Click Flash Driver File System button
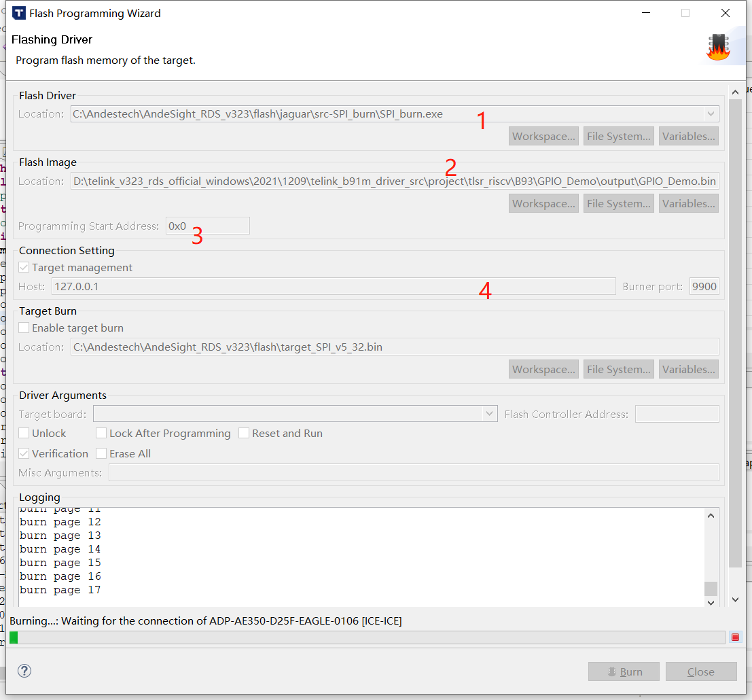 619,136
